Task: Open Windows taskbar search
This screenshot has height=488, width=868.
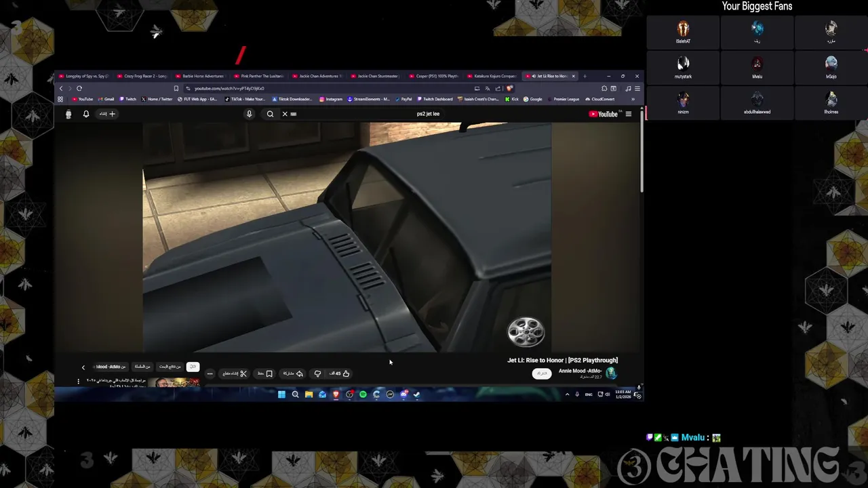Action: click(295, 394)
